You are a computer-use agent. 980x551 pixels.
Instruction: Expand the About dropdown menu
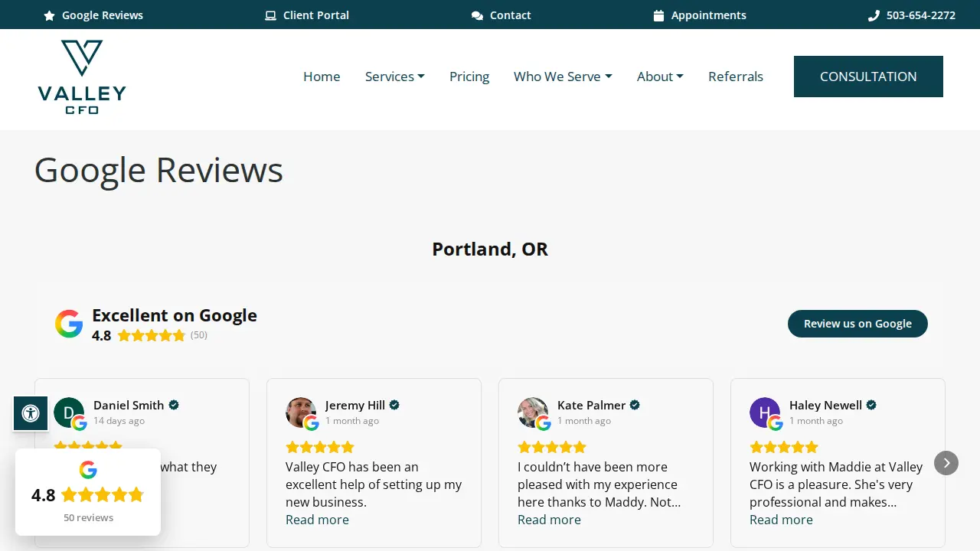[x=660, y=77]
